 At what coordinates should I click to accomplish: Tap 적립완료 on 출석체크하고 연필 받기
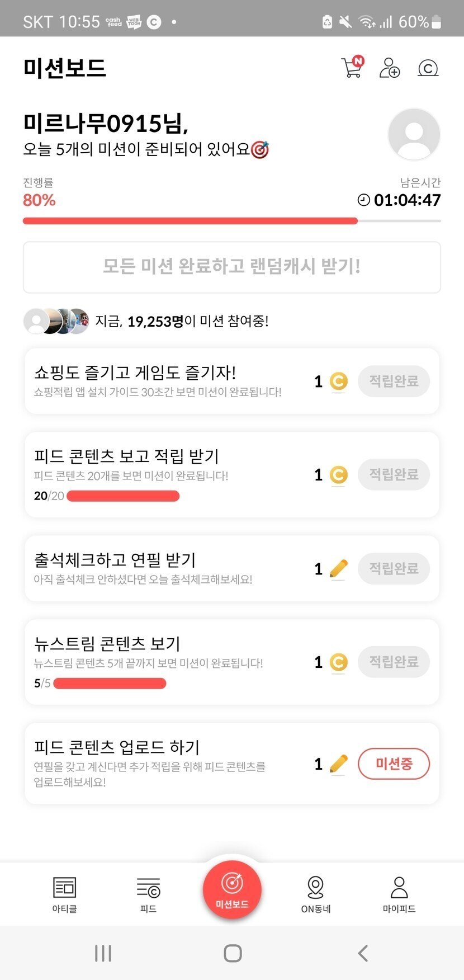394,568
